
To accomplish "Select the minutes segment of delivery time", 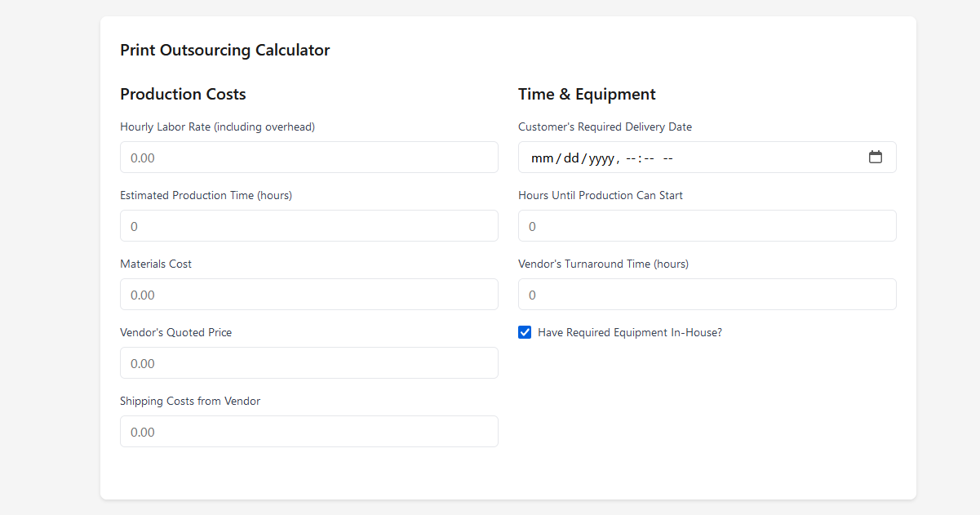I will (x=650, y=158).
